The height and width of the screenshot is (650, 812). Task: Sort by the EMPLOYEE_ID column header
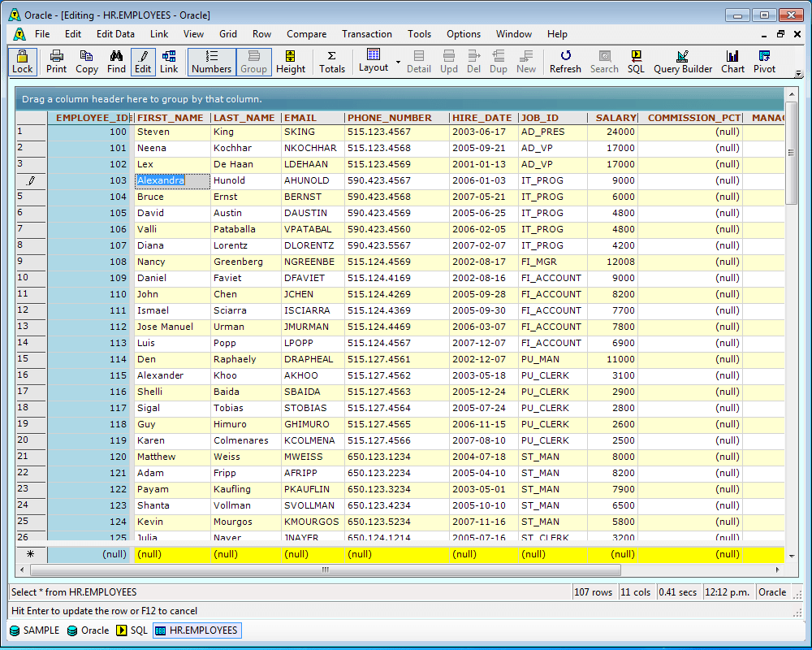(91, 118)
